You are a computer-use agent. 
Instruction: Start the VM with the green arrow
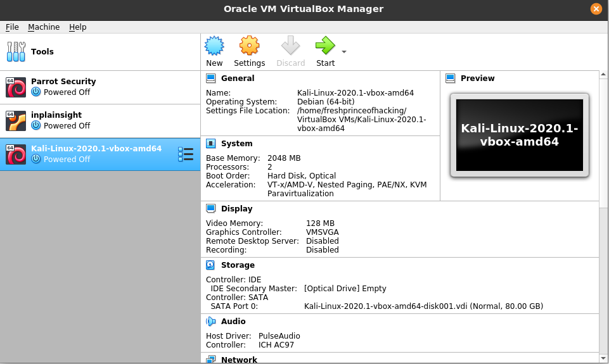[x=325, y=46]
